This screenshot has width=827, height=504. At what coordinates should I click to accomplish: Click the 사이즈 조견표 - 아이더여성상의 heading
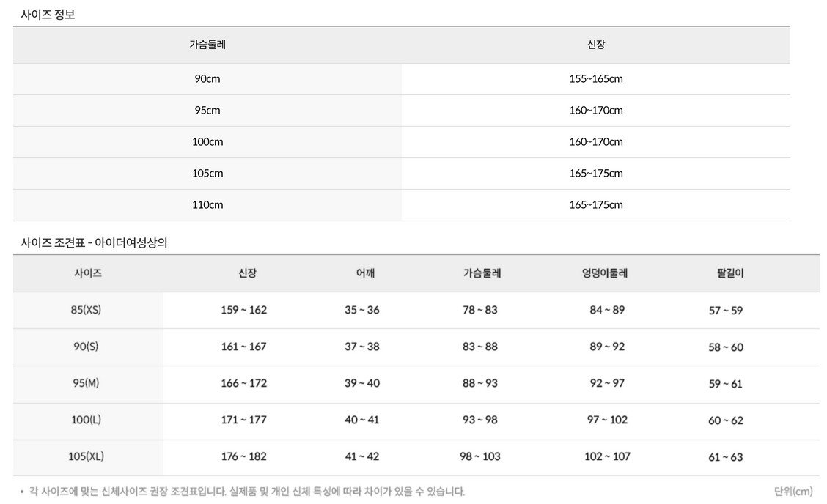point(94,242)
